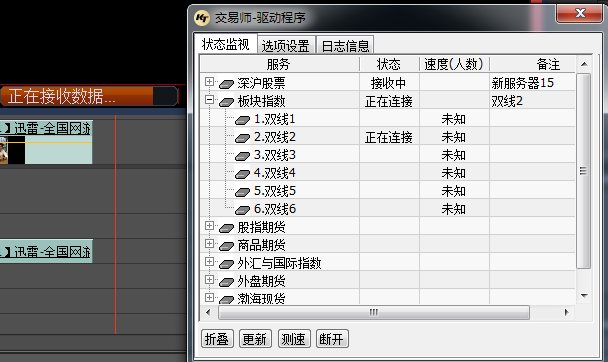Image resolution: width=608 pixels, height=362 pixels.
Task: Click the 渤海现货 service icon
Action: click(x=226, y=299)
